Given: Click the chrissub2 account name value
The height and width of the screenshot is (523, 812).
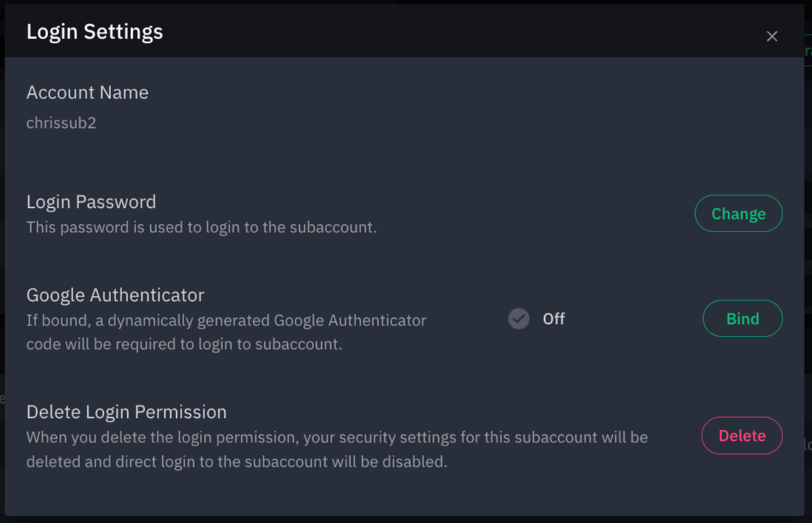Looking at the screenshot, I should pos(61,123).
